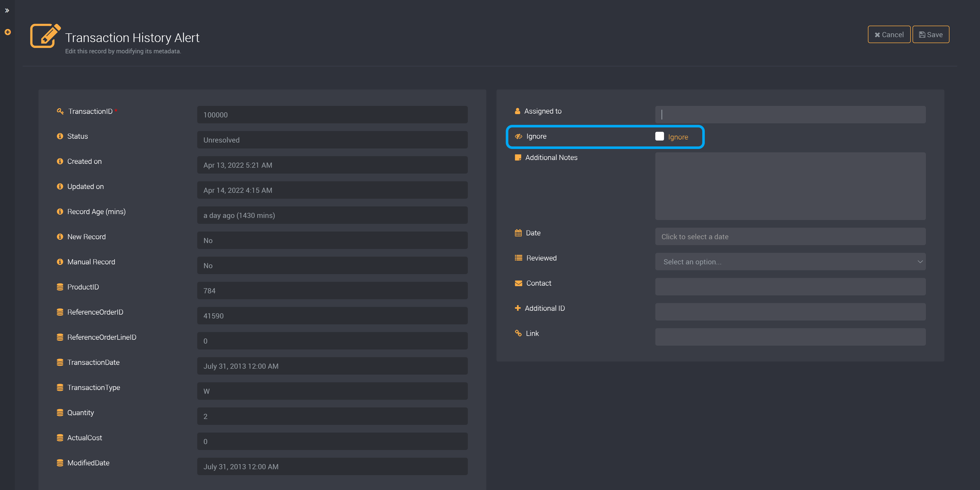Click the edit record pencil icon in header
Screen dimensions: 980x490
click(x=45, y=36)
